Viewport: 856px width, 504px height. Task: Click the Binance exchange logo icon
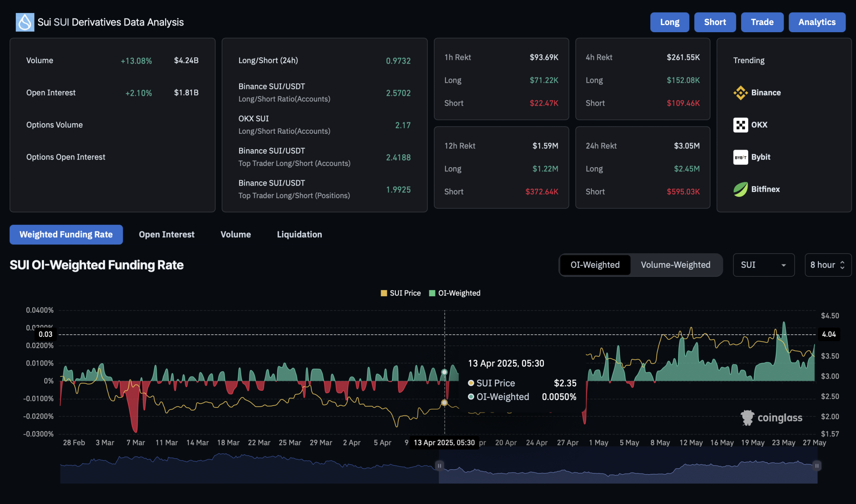(740, 93)
